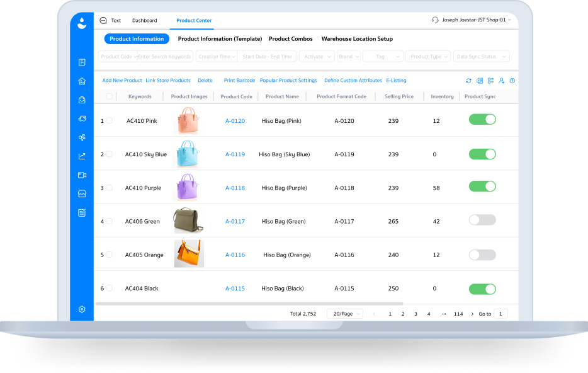This screenshot has height=373, width=588.
Task: Toggle Product Sync for Hiso Bag (Sky Blue)
Action: [x=482, y=154]
